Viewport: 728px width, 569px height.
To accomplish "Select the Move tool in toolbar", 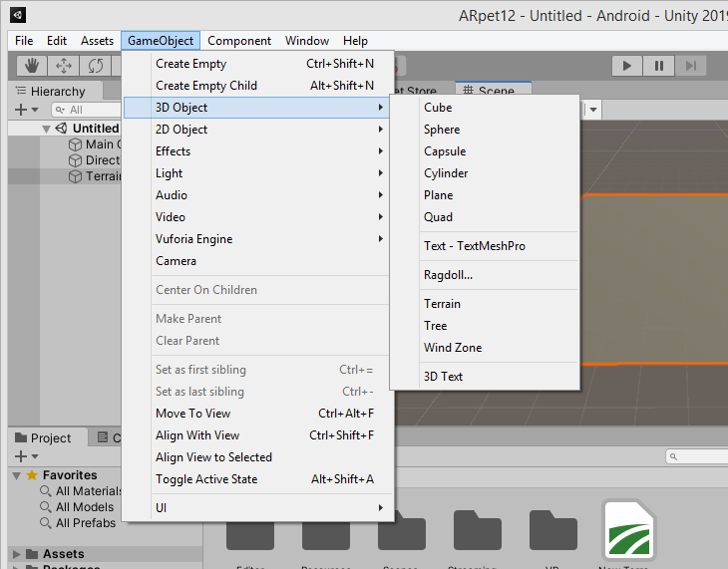I will pos(64,66).
